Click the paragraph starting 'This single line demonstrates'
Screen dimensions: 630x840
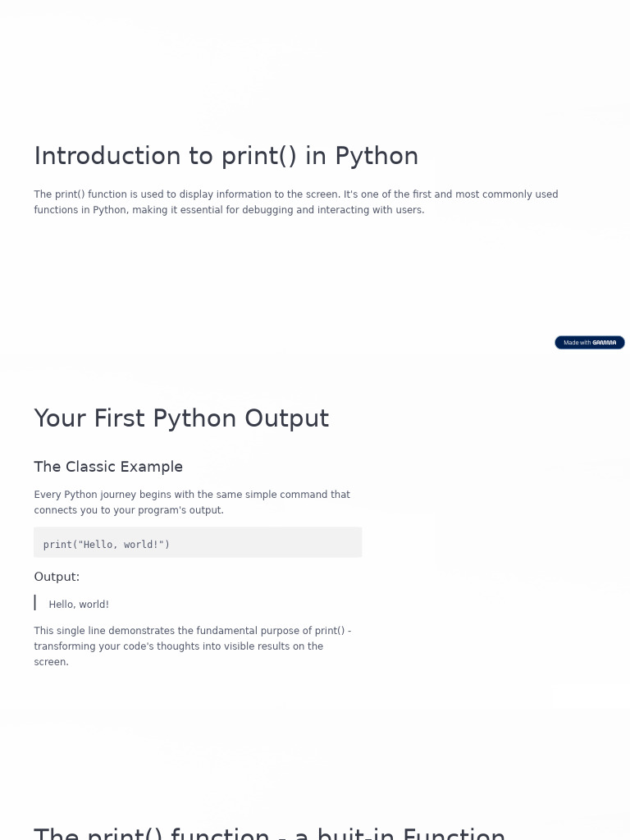(x=192, y=646)
